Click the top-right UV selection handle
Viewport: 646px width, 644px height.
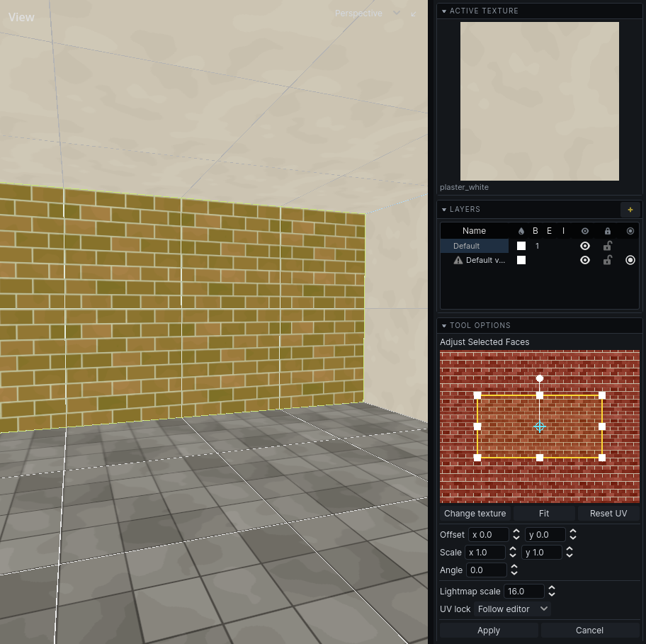click(x=602, y=395)
